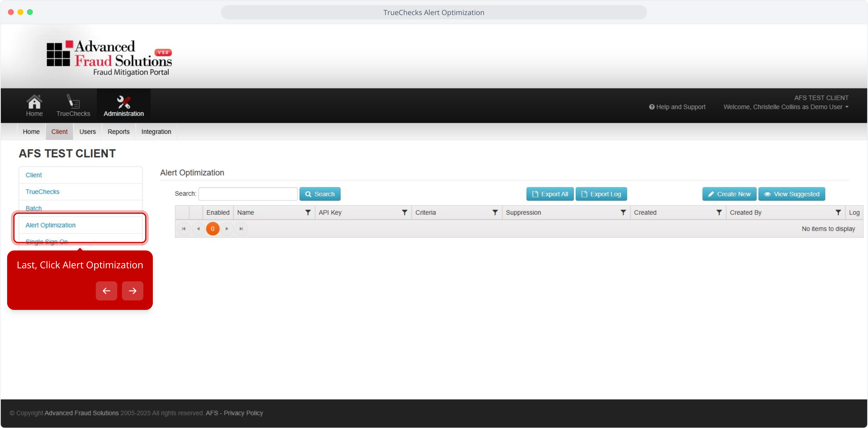This screenshot has width=868, height=428.
Task: Open the Name column filter
Action: (308, 212)
